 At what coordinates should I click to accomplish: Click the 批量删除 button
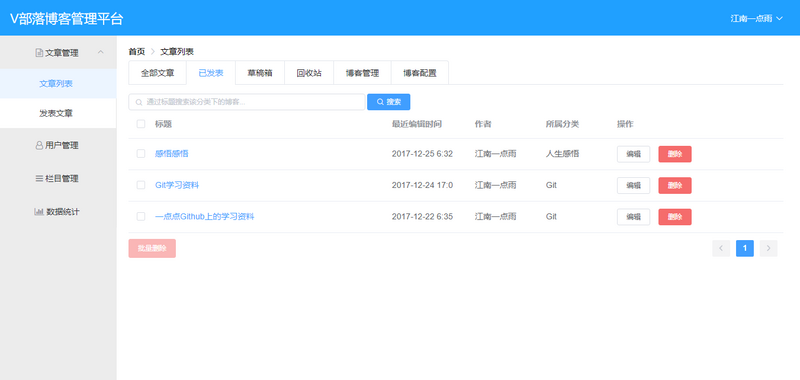(x=152, y=248)
